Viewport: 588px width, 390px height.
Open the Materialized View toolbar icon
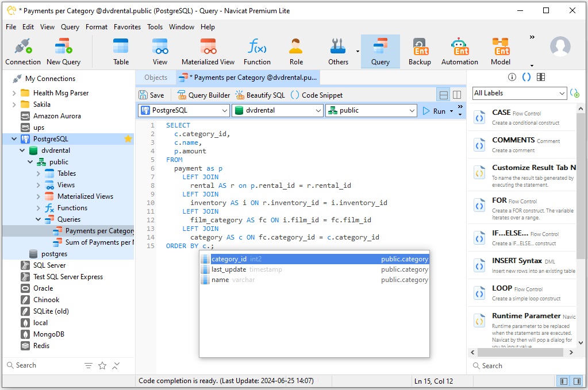pyautogui.click(x=208, y=52)
